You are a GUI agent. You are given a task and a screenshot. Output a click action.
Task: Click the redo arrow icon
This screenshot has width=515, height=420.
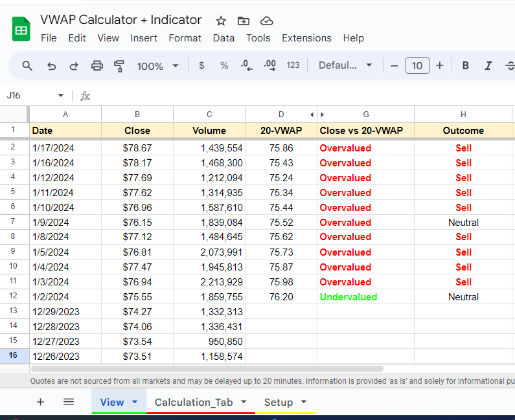pyautogui.click(x=74, y=66)
